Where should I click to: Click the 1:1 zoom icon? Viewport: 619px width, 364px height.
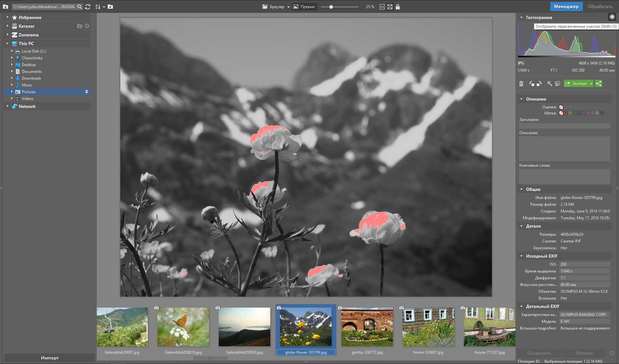[x=382, y=7]
